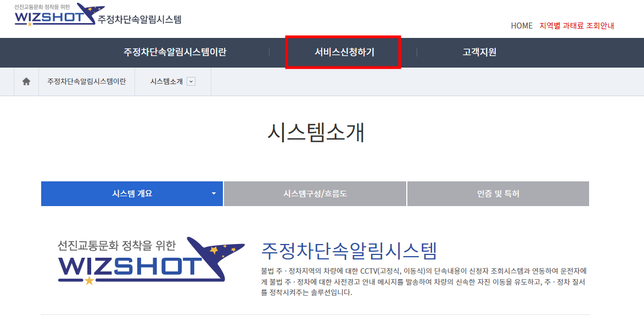The image size is (644, 327).
Task: Click the gold star beneath the large WIZSHOT logo
Action: [89, 280]
